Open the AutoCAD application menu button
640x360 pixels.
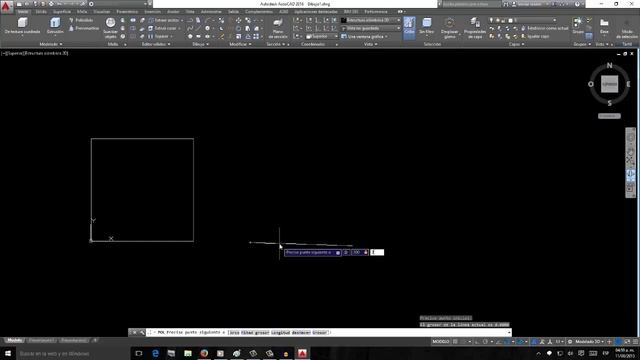[x=6, y=7]
